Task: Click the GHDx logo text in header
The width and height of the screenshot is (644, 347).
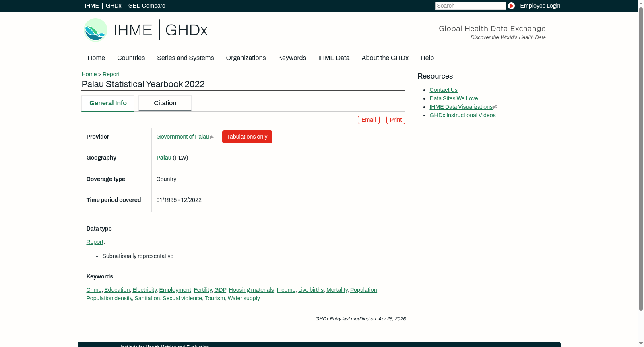Action: point(186,30)
